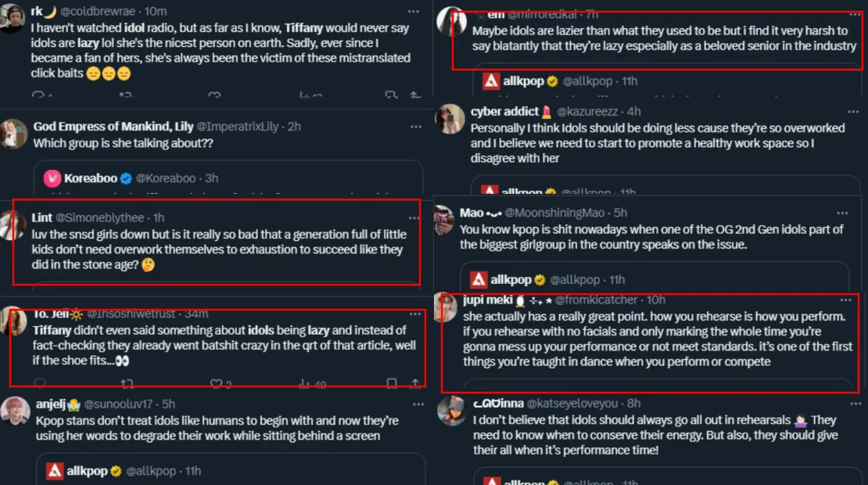
Task: Reply to the To. Jeli tweet
Action: pos(40,384)
